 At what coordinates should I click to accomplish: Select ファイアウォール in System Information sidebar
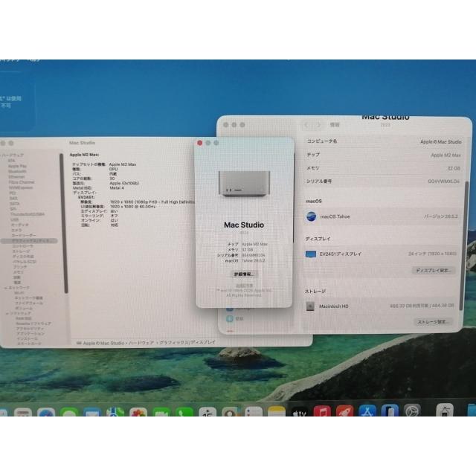pos(29,303)
